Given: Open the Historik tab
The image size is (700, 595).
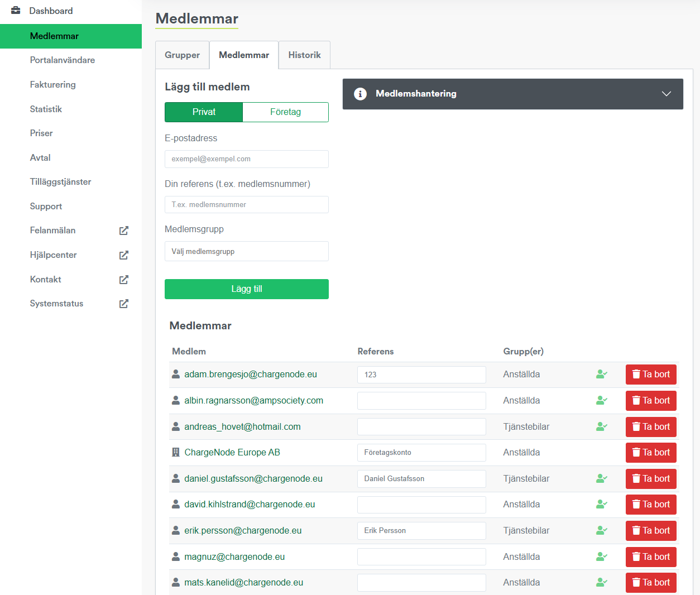Looking at the screenshot, I should (304, 55).
